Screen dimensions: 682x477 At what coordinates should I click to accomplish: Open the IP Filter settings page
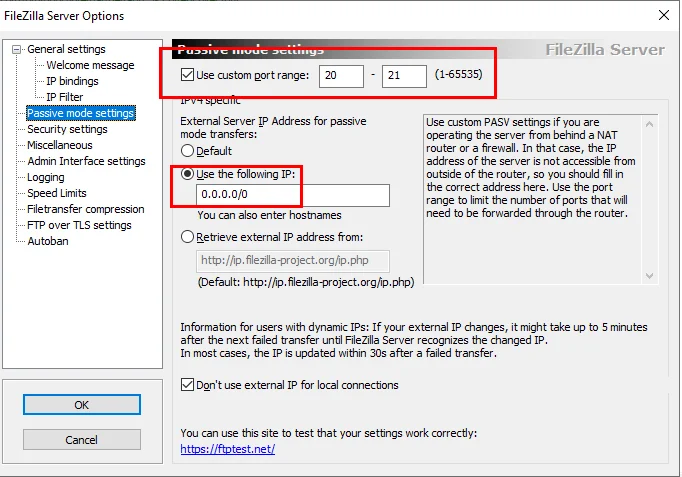click(x=64, y=97)
